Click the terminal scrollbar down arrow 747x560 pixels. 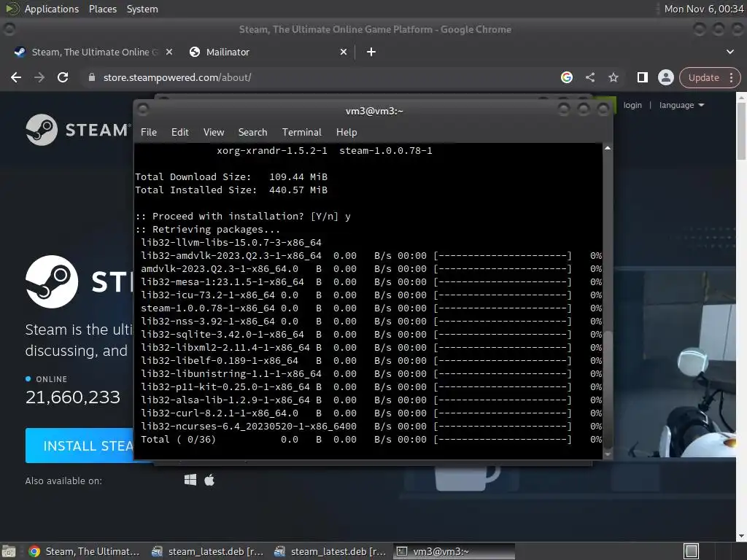[608, 455]
